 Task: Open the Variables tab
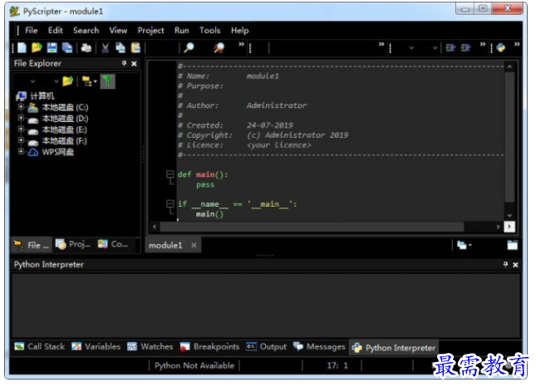(x=96, y=346)
